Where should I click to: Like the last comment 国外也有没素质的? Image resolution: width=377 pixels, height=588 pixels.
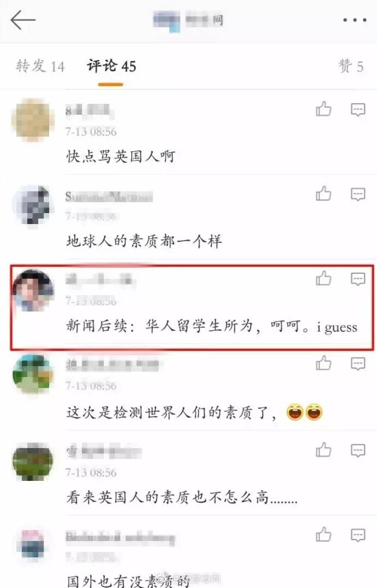coord(323,534)
